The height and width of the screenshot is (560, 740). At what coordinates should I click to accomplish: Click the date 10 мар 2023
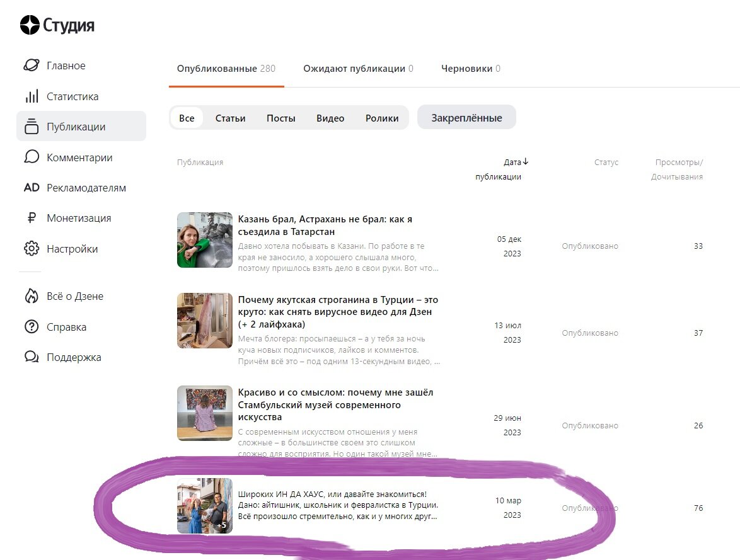point(508,507)
